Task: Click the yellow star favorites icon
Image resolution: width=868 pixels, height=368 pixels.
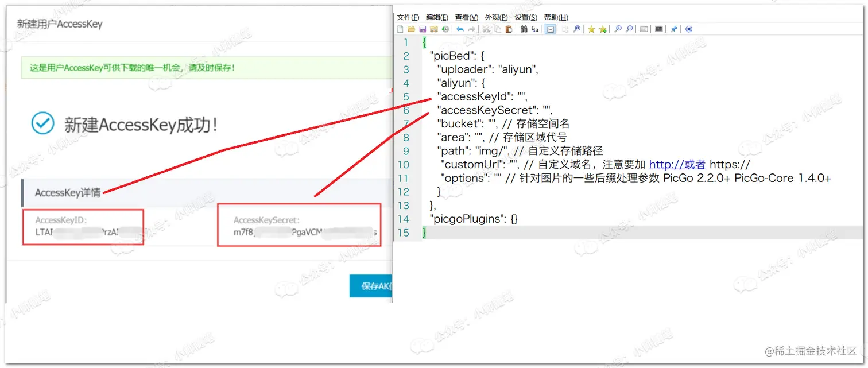Action: (591, 29)
